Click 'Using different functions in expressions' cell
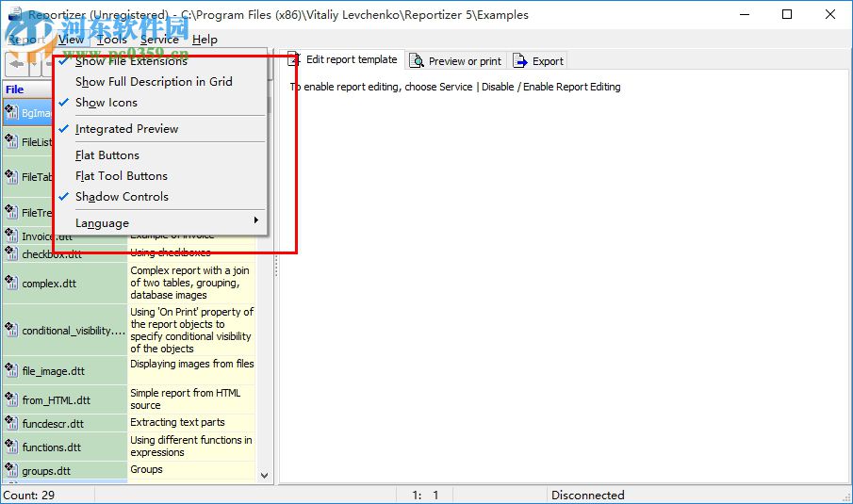This screenshot has height=504, width=853. pos(191,447)
